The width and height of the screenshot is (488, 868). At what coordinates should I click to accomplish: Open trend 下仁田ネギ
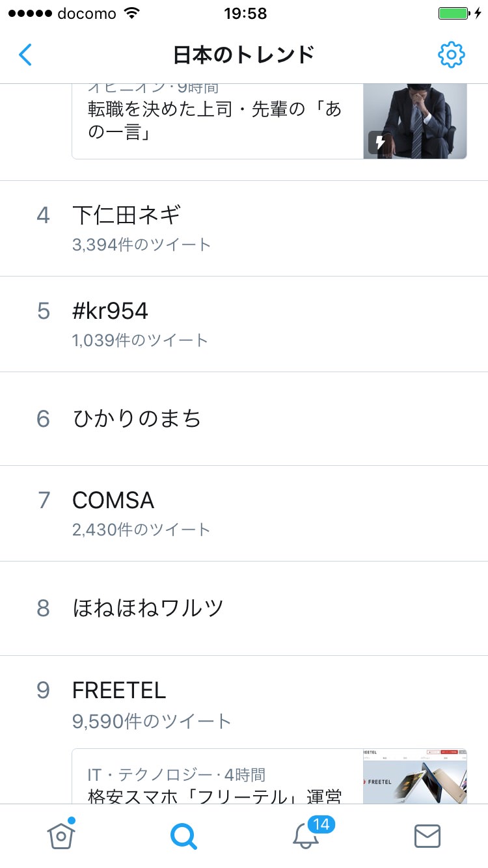(127, 215)
